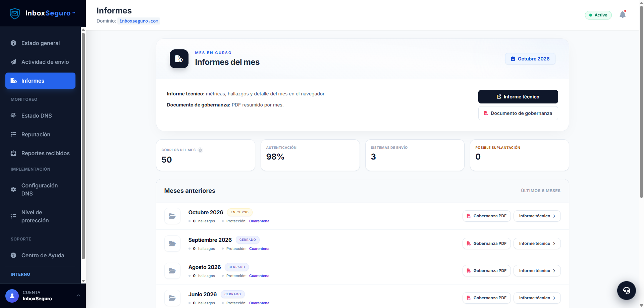Click the Estado DNS fingerprint icon

[13, 116]
